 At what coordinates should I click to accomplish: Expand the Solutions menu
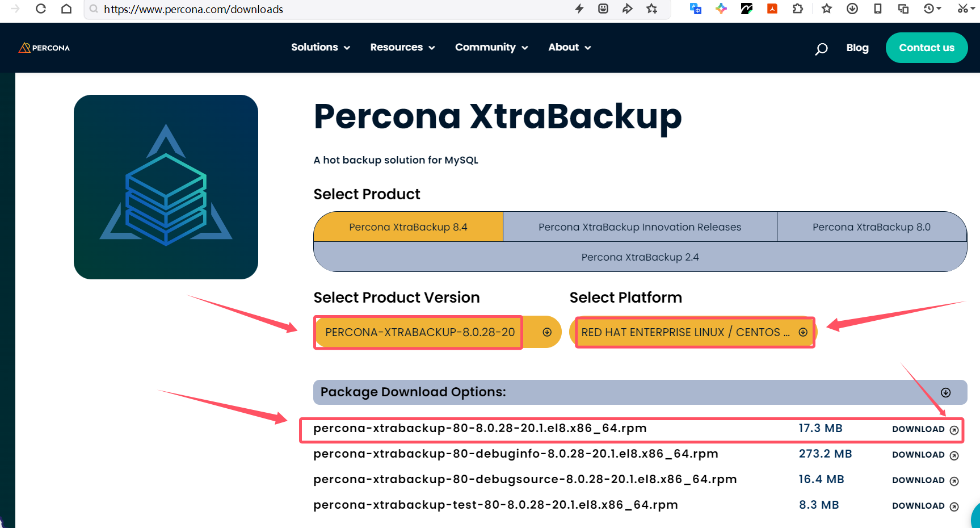point(321,47)
